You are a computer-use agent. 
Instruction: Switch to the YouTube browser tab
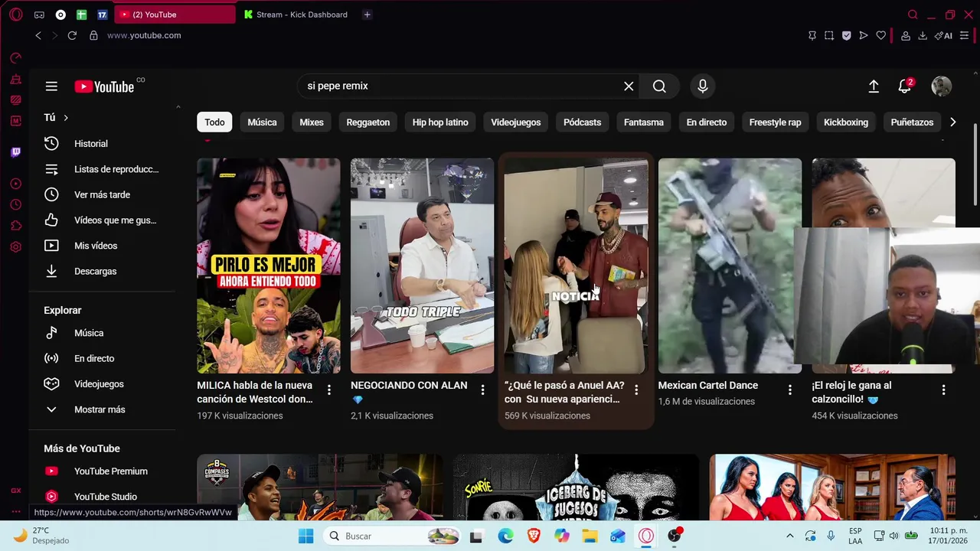click(x=175, y=15)
